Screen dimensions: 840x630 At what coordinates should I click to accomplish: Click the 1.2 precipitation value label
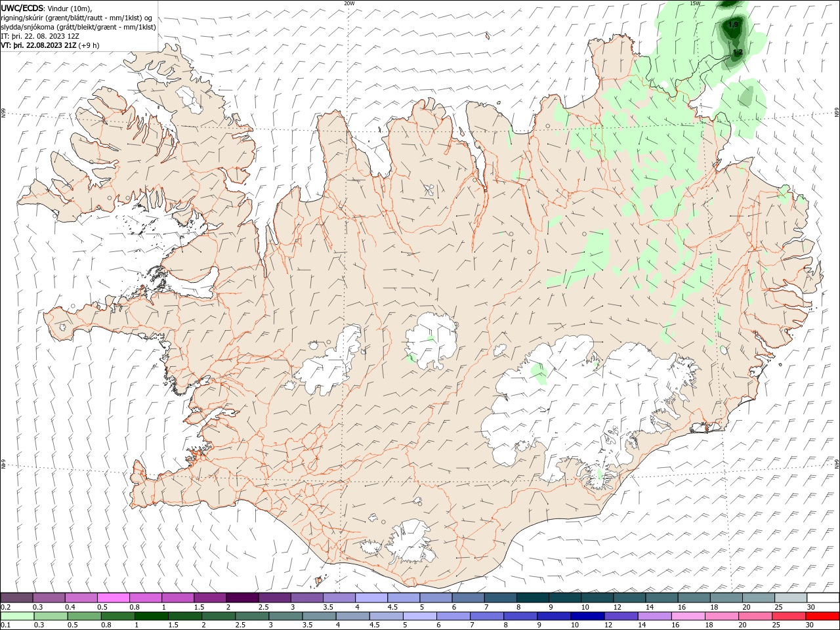pyautogui.click(x=738, y=52)
